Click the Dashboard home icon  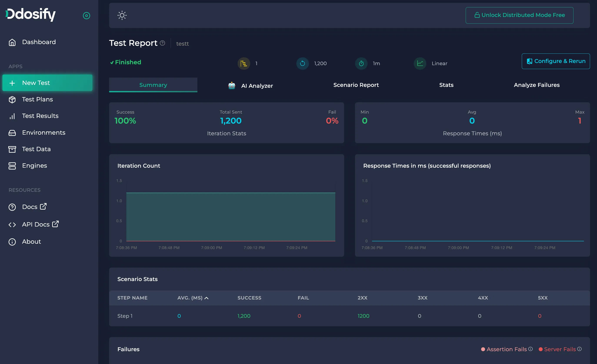click(x=12, y=42)
